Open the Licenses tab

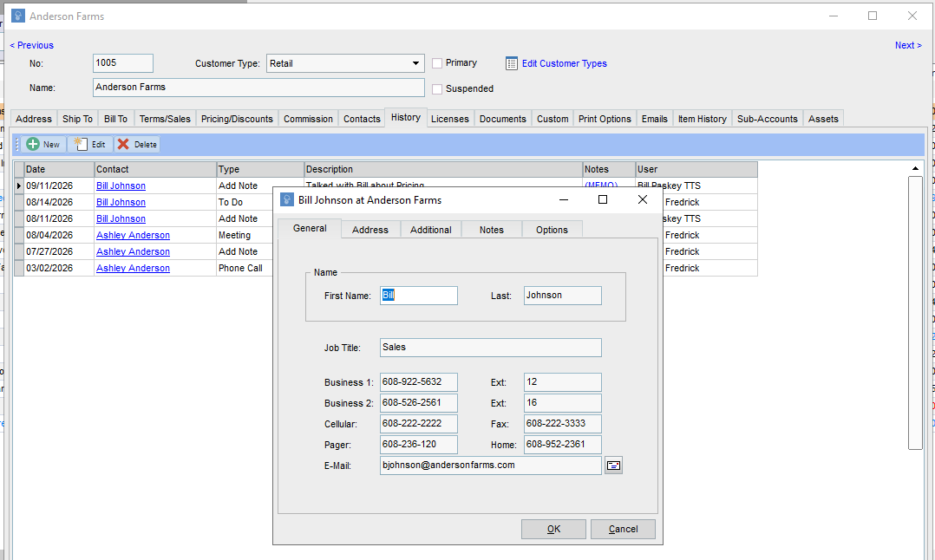click(450, 119)
